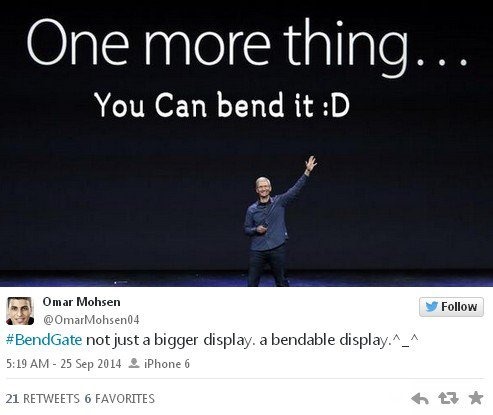The image size is (493, 415).
Task: Open the @OmarMohsen04 handle link
Action: tap(91, 320)
